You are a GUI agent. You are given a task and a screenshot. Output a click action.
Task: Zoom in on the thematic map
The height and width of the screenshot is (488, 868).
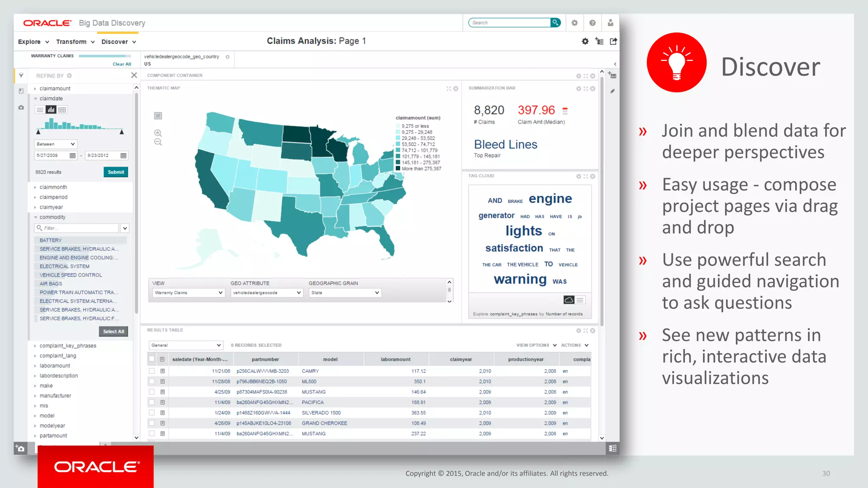click(x=158, y=133)
